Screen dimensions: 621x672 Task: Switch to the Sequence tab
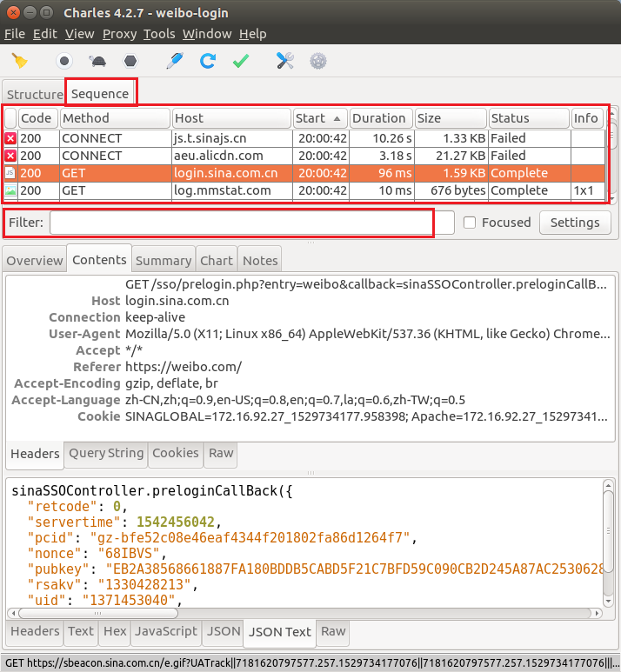tap(100, 93)
